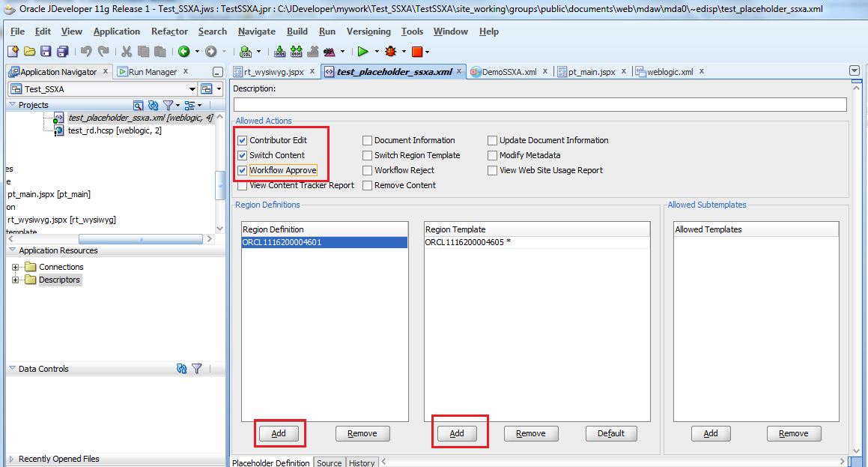Viewport: 868px width, 467px height.
Task: Cut selection using the scissors icon
Action: pos(126,52)
